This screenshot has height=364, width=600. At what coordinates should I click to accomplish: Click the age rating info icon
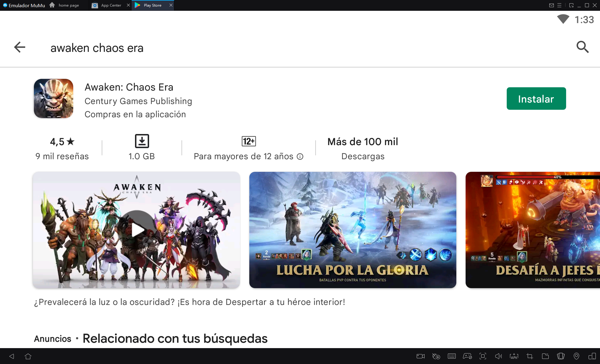pyautogui.click(x=300, y=157)
